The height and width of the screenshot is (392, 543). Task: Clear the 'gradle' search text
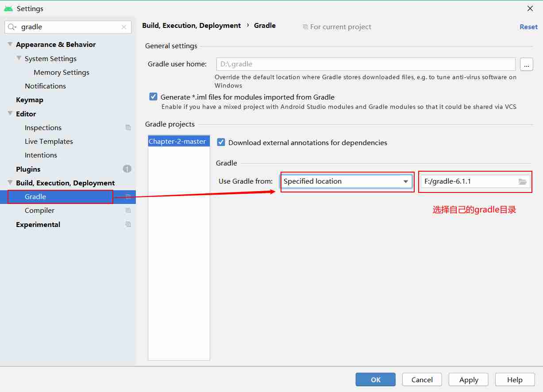tap(124, 27)
